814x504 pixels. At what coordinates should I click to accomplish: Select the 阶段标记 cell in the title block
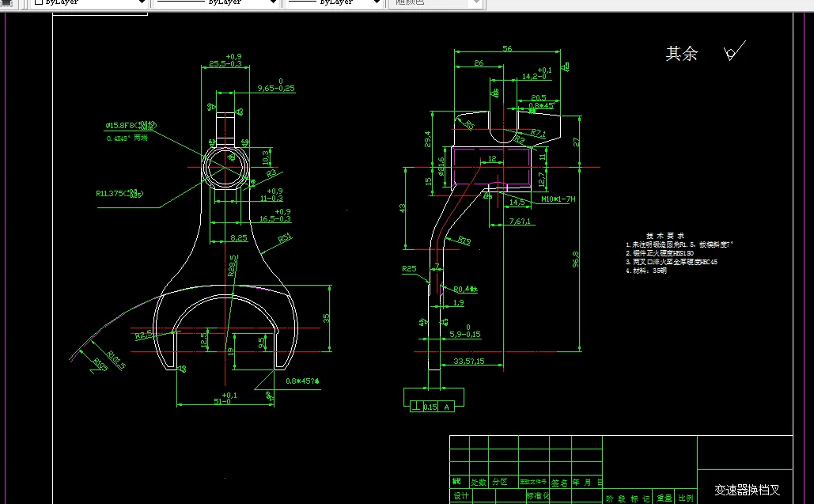[627, 498]
